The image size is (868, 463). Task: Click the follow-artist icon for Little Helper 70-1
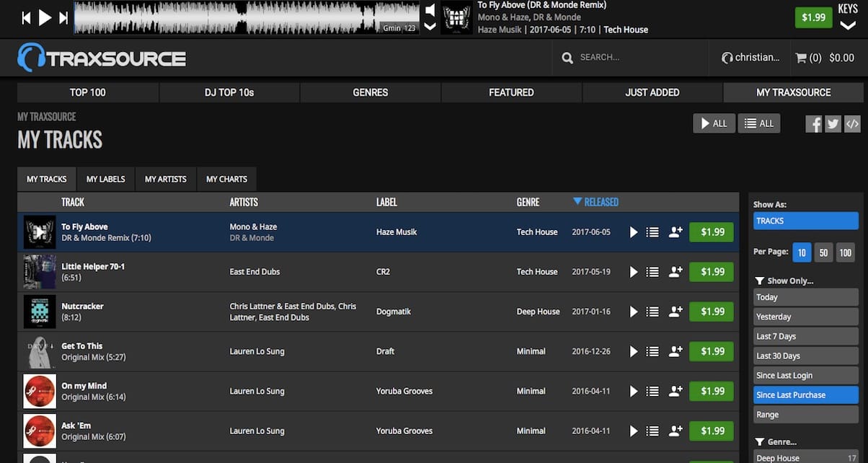coord(676,272)
